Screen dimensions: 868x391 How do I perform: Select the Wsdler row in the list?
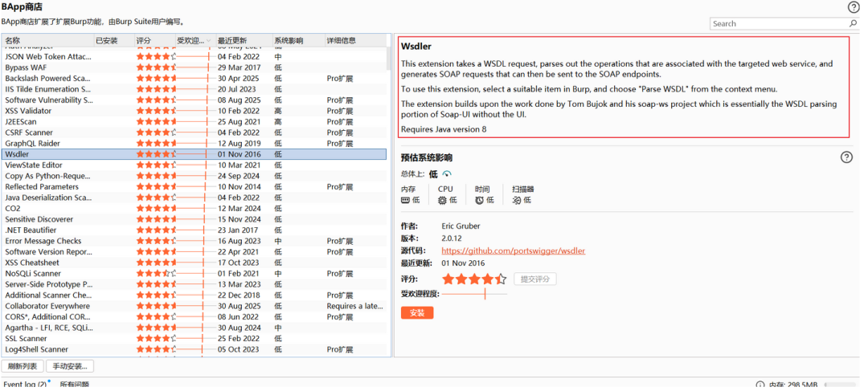point(194,154)
